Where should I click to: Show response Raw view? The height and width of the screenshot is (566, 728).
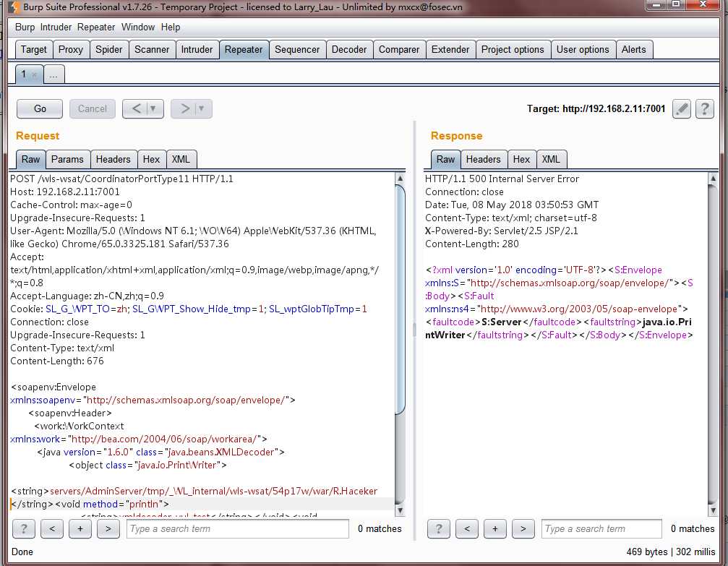click(x=446, y=159)
